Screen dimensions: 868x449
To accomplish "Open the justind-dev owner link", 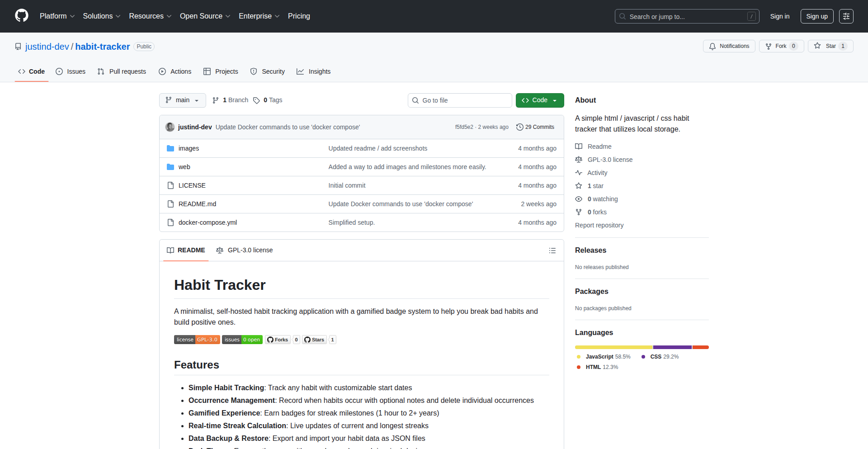I will (x=47, y=47).
